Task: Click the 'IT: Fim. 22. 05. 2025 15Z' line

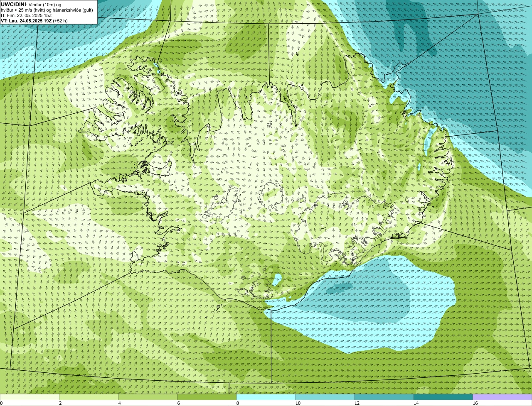Action: pos(26,15)
